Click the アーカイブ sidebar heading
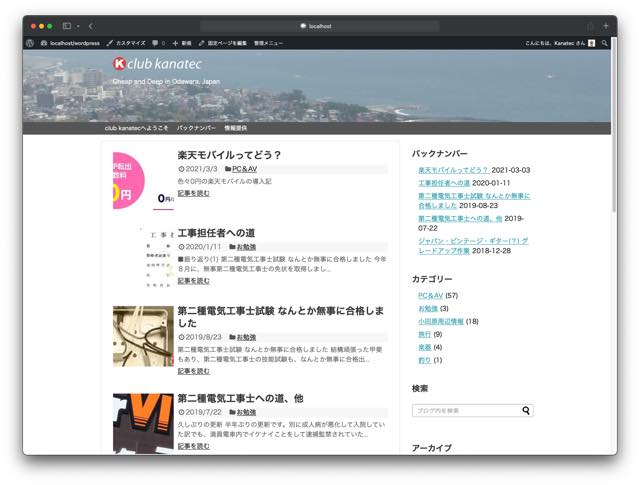This screenshot has height=485, width=640. tap(432, 448)
